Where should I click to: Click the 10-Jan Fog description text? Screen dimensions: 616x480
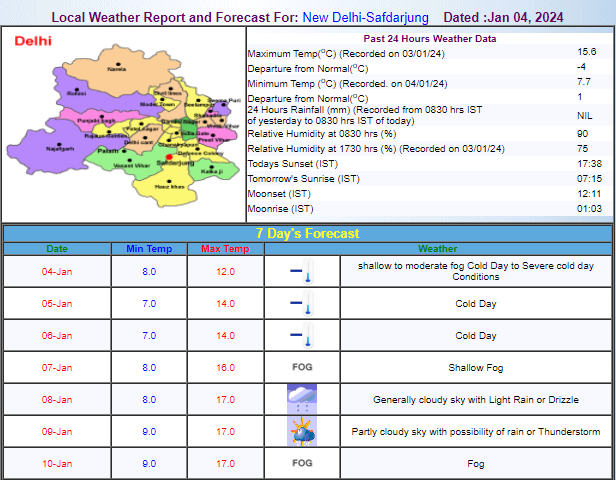(x=476, y=464)
